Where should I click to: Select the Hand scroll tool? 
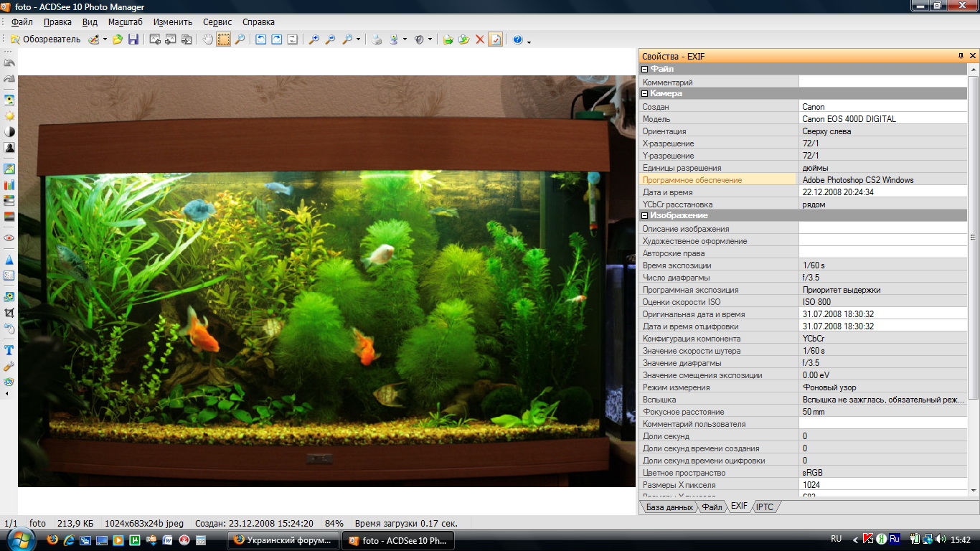(x=207, y=39)
